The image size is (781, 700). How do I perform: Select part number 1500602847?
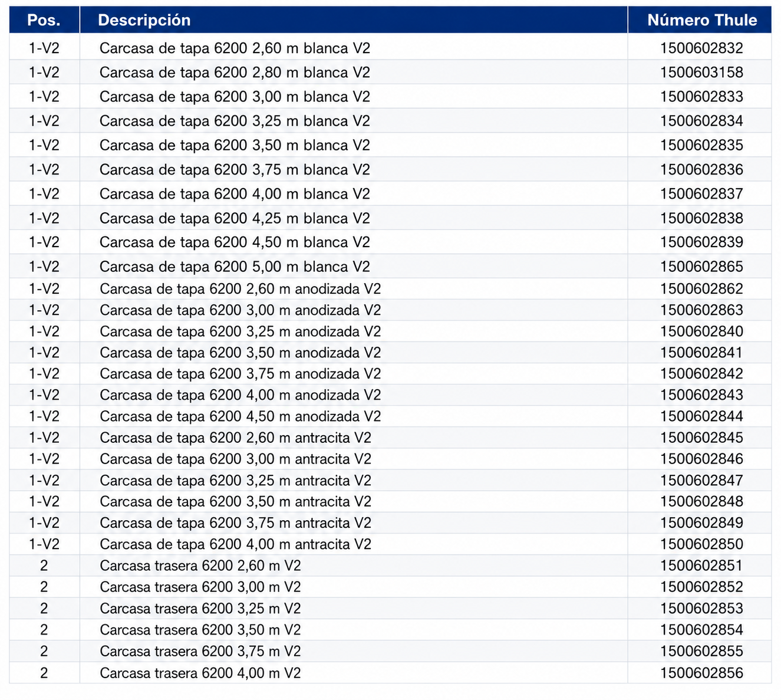tap(701, 481)
